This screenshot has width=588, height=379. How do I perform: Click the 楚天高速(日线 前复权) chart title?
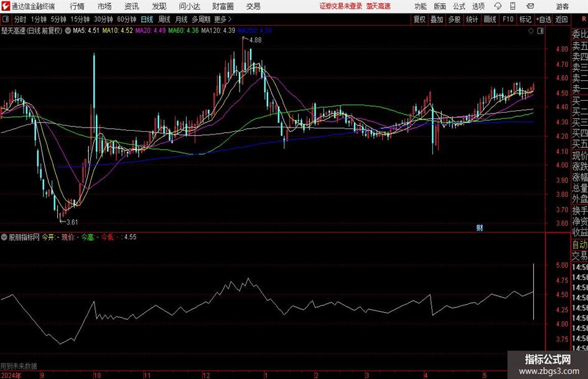32,30
